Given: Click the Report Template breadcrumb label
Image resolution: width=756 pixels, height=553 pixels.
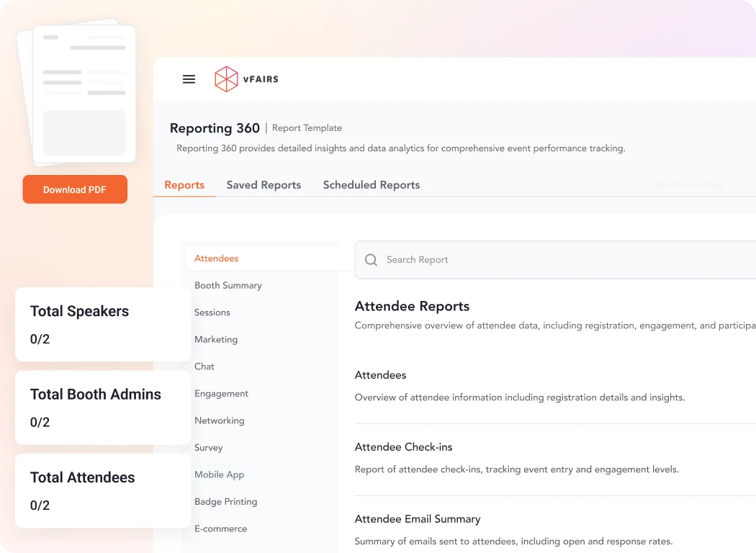Looking at the screenshot, I should (x=307, y=128).
